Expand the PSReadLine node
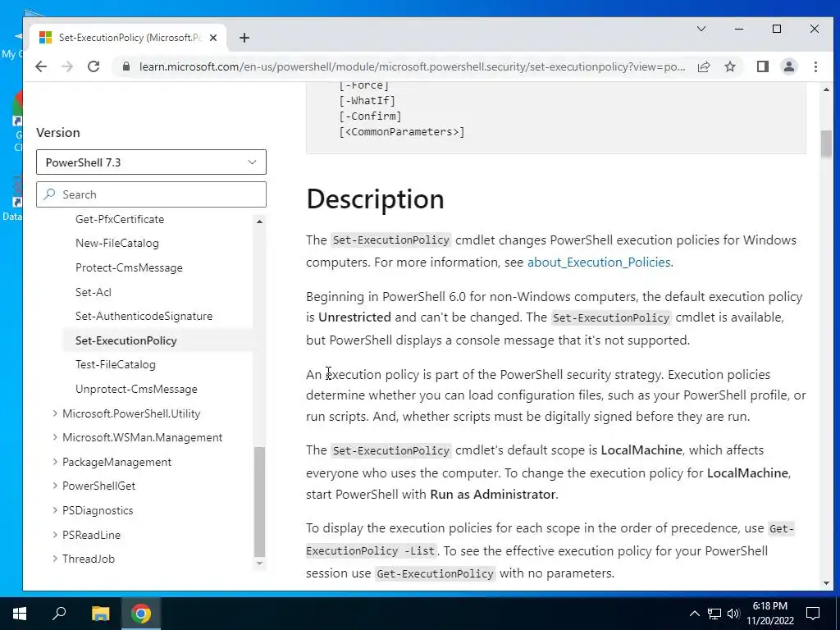This screenshot has height=630, width=840. 55,534
